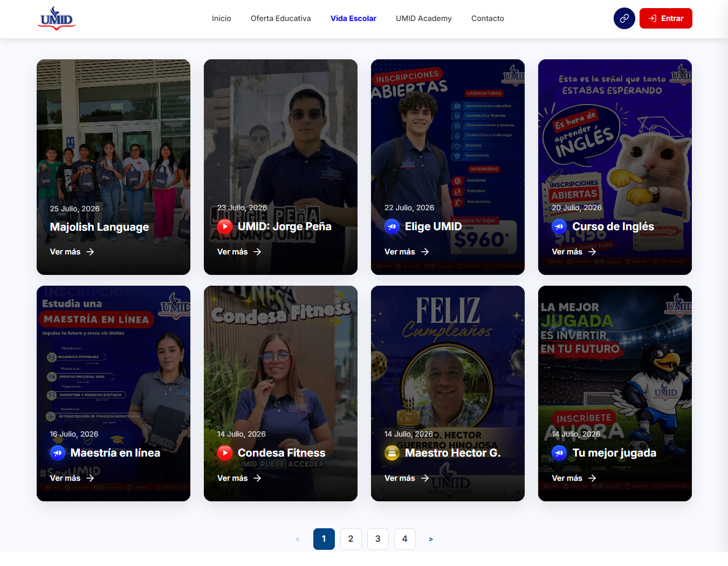Click the arrow next to Jorge Peña Ver más
Screen dimensions: 728x566
point(257,252)
